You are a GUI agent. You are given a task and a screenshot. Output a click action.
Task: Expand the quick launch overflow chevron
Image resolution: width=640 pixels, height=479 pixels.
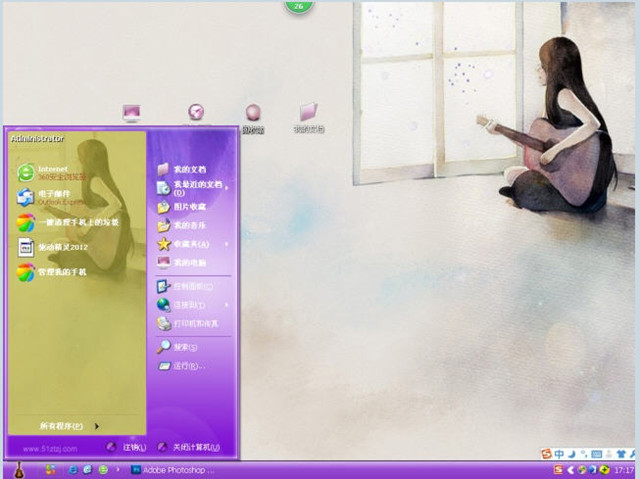pos(118,470)
